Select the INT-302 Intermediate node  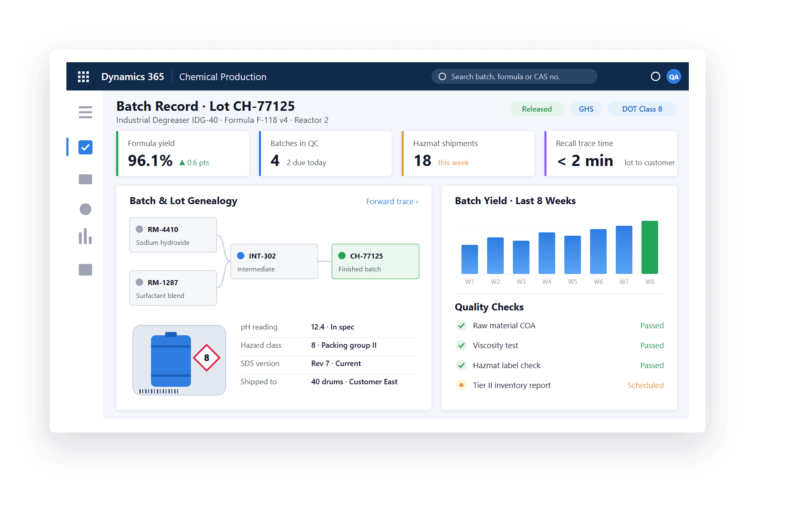(x=274, y=261)
